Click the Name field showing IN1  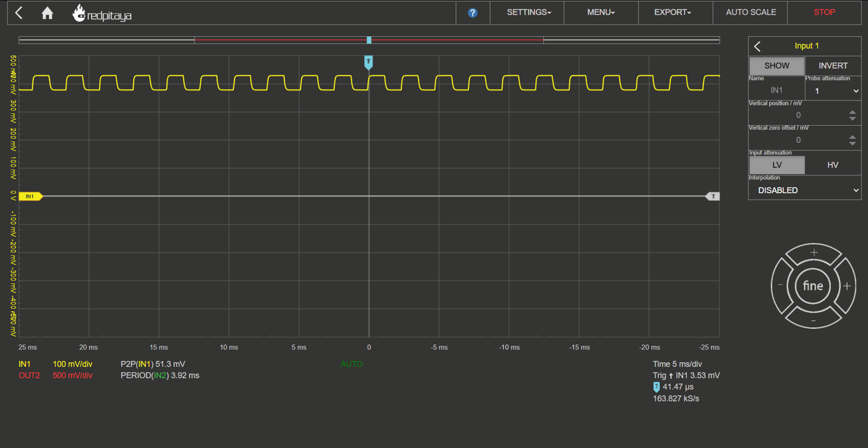coord(776,91)
